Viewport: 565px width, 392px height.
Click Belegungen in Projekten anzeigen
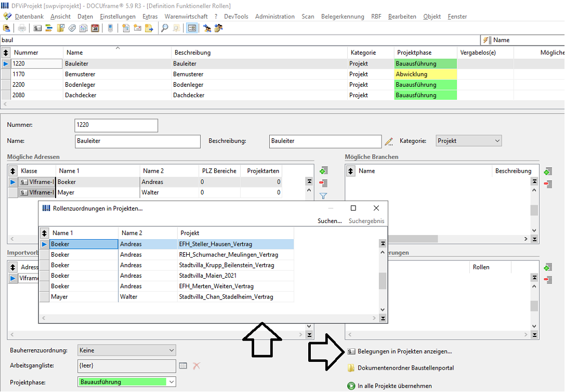405,351
